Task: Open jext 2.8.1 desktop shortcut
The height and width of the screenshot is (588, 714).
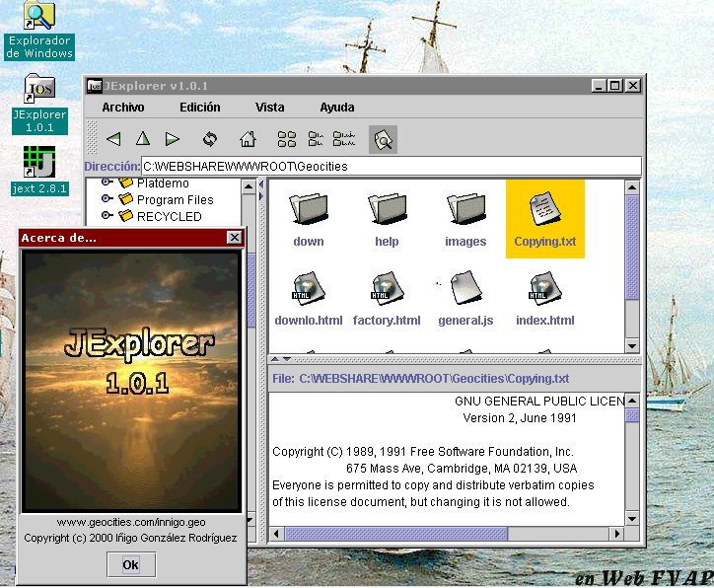Action: click(x=39, y=171)
